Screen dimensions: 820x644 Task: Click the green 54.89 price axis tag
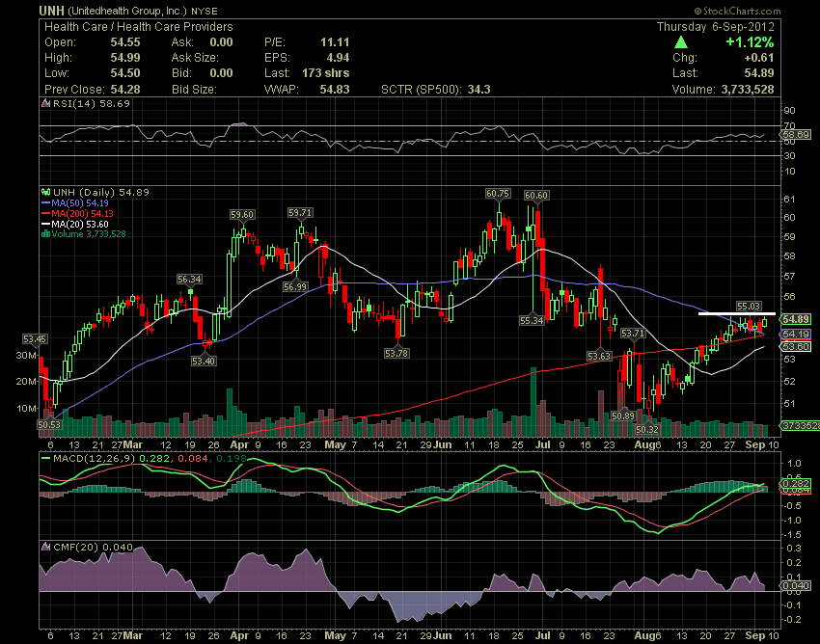click(x=796, y=319)
